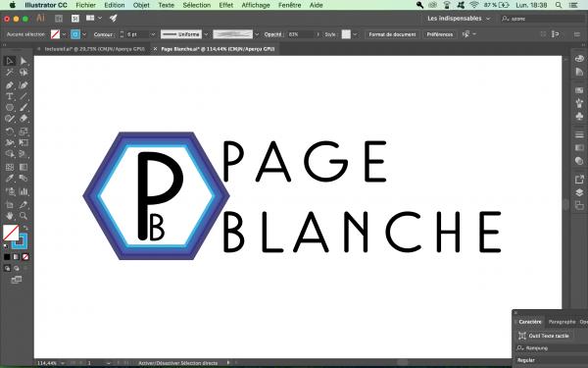Select the Artboard tool

(x=10, y=205)
